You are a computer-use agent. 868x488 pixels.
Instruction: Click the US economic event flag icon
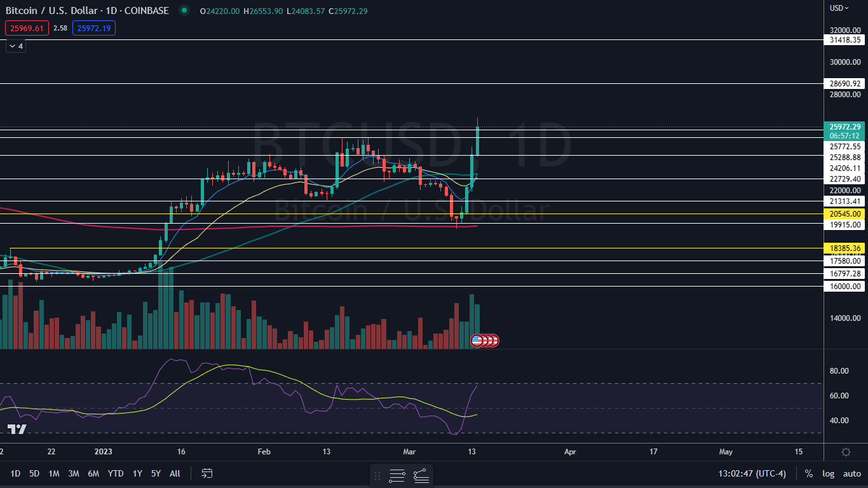(x=477, y=341)
